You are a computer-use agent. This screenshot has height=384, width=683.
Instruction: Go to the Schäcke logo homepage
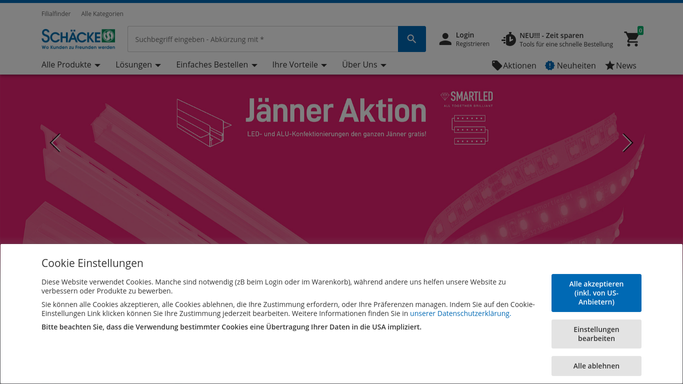click(x=78, y=39)
